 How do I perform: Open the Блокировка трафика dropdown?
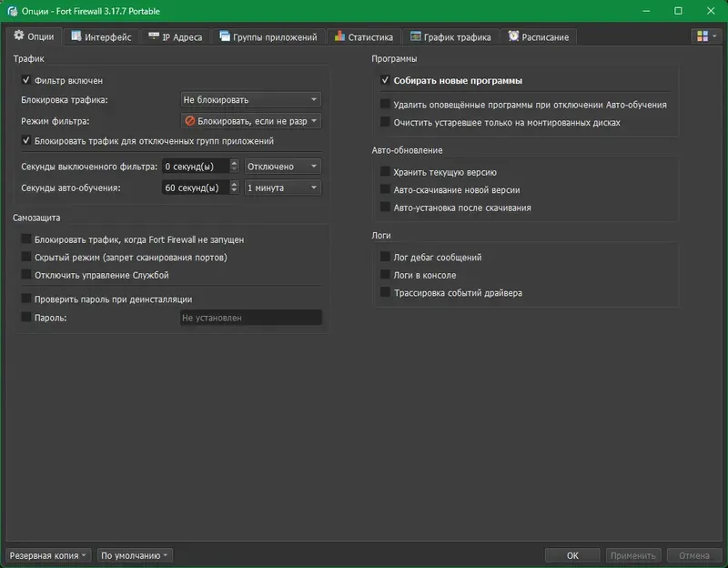pos(250,100)
